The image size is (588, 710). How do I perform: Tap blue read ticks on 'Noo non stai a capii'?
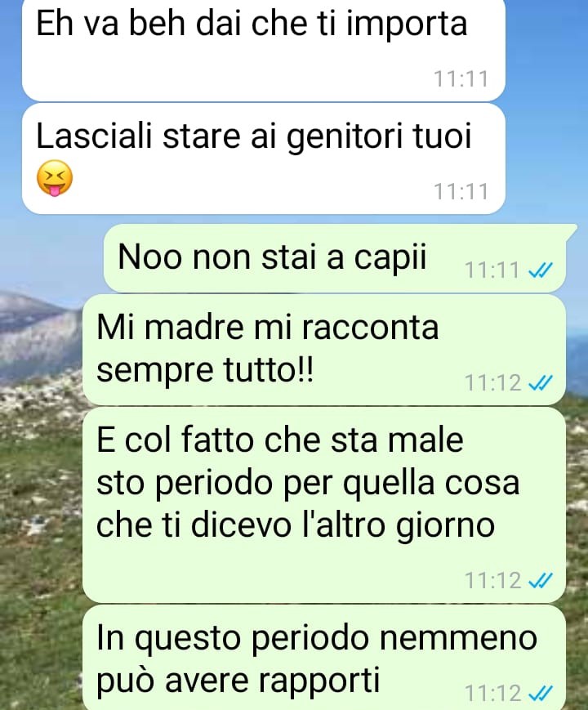(541, 270)
